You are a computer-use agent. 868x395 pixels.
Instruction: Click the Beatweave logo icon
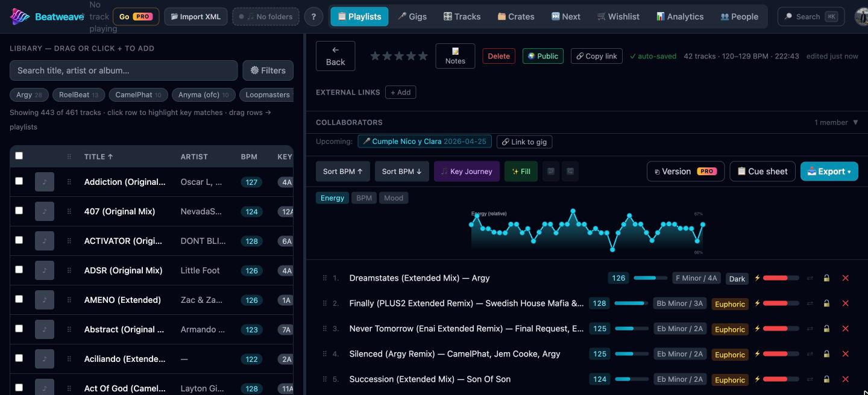click(x=19, y=16)
